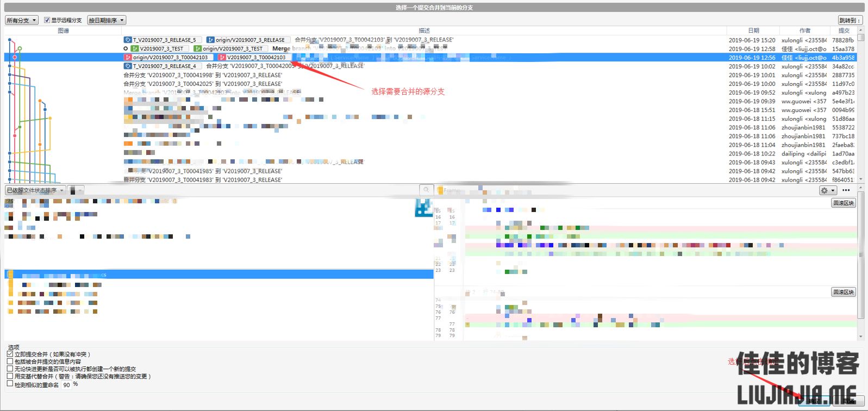
Task: Click the 日期 column header
Action: coord(753,30)
